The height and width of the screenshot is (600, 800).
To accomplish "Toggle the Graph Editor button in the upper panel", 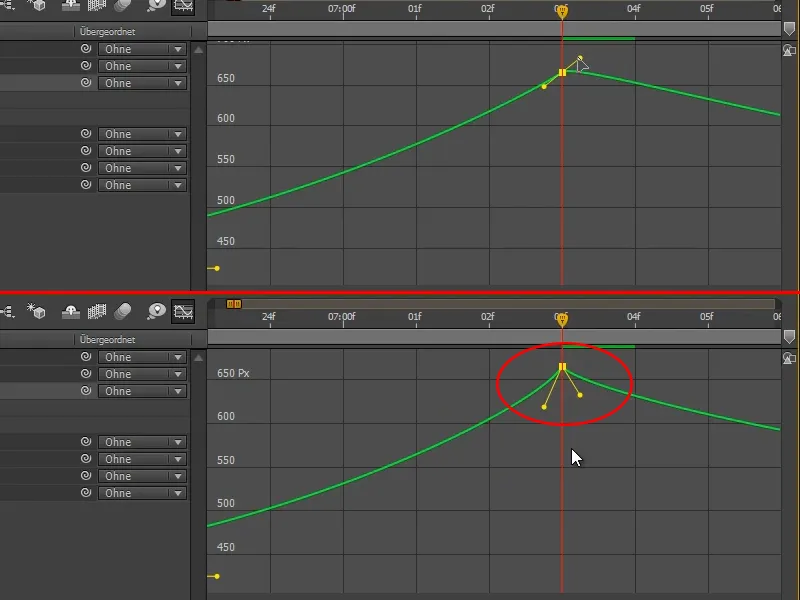I will 183,6.
